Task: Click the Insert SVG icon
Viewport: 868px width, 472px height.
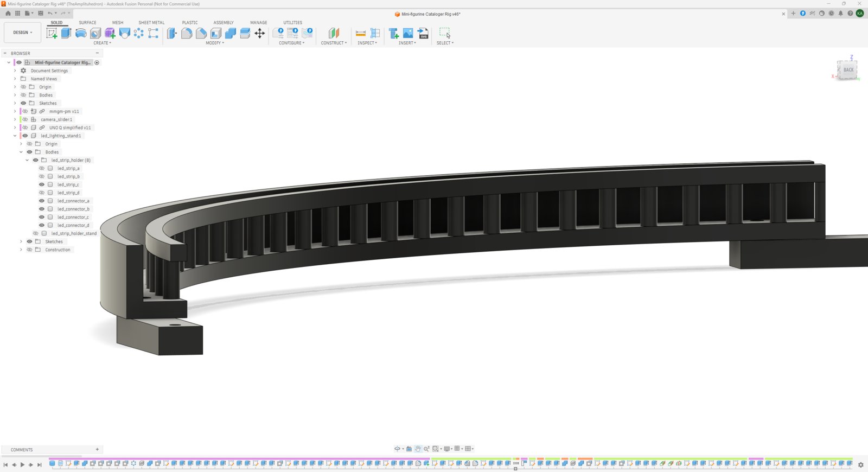Action: pos(423,33)
